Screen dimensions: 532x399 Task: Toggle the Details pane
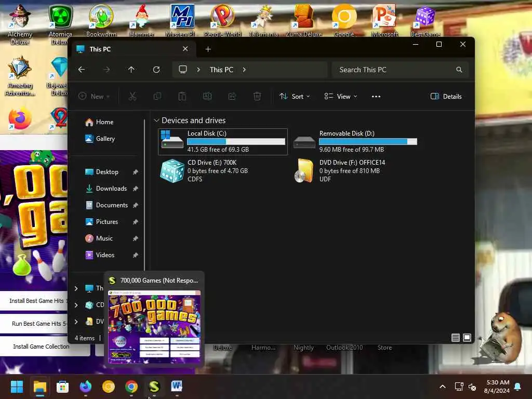(446, 96)
